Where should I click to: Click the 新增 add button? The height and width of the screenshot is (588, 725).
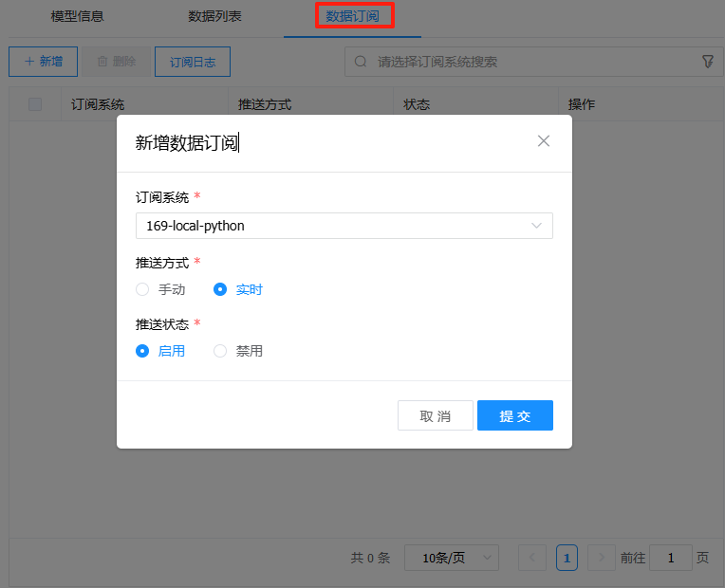(44, 62)
